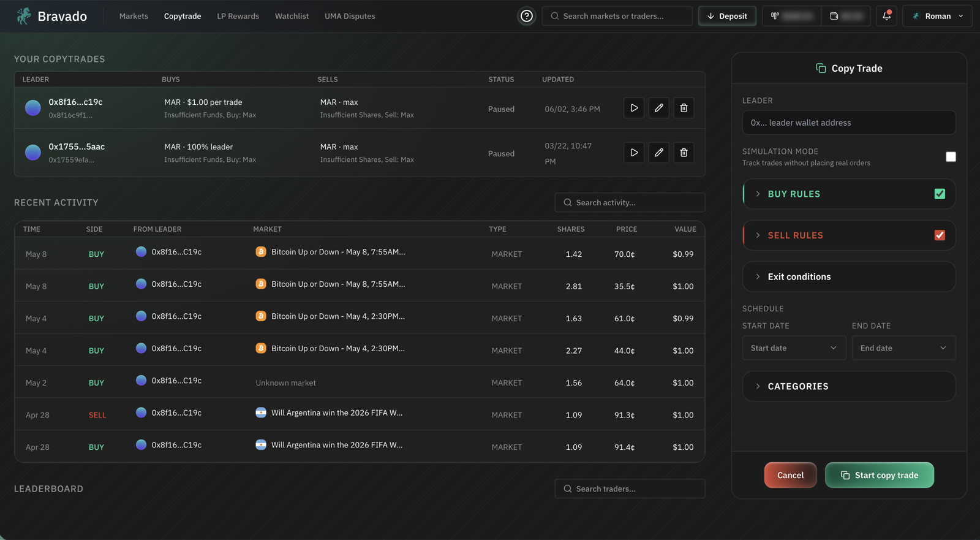
Task: Expand the SELL RULES section
Action: pyautogui.click(x=849, y=235)
